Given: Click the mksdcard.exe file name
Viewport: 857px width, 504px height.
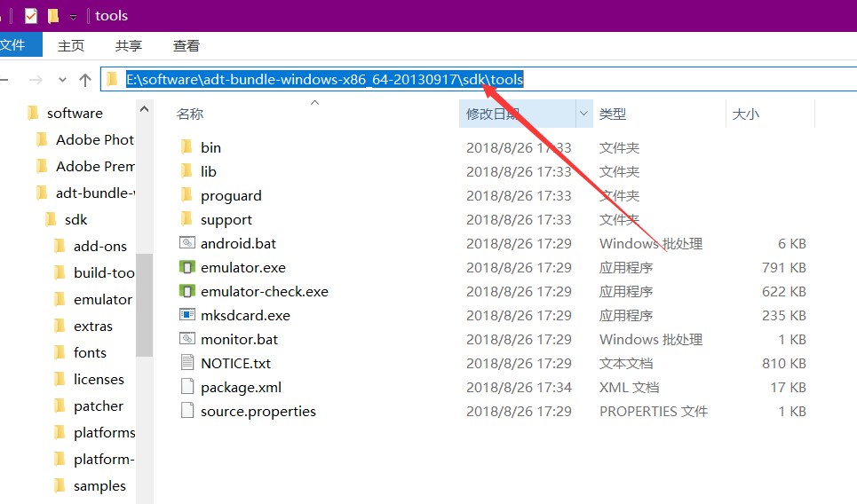Looking at the screenshot, I should point(245,316).
